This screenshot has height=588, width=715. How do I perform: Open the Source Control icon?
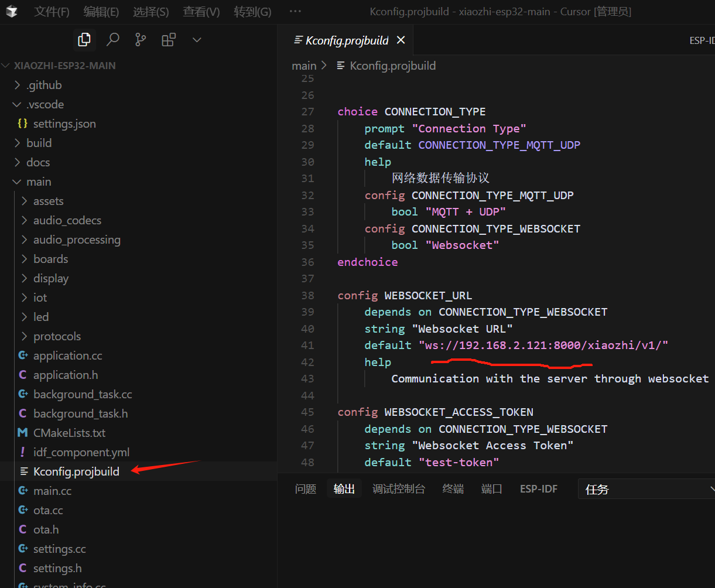141,39
